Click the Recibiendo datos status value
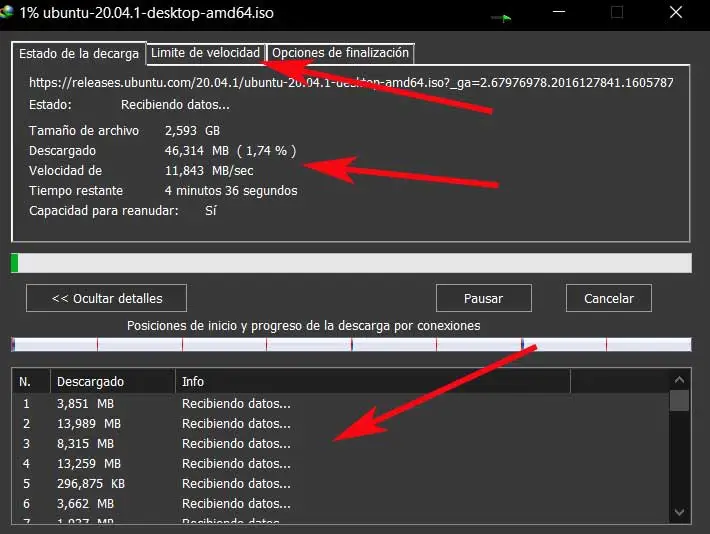 click(175, 105)
